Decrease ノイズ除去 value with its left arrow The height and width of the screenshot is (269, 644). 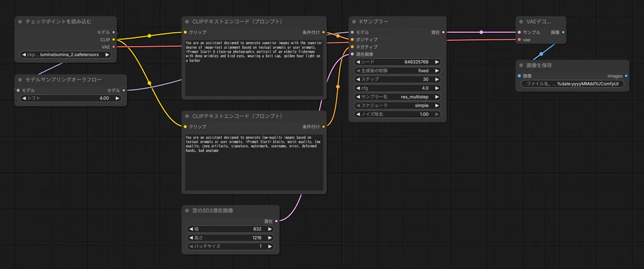click(358, 114)
